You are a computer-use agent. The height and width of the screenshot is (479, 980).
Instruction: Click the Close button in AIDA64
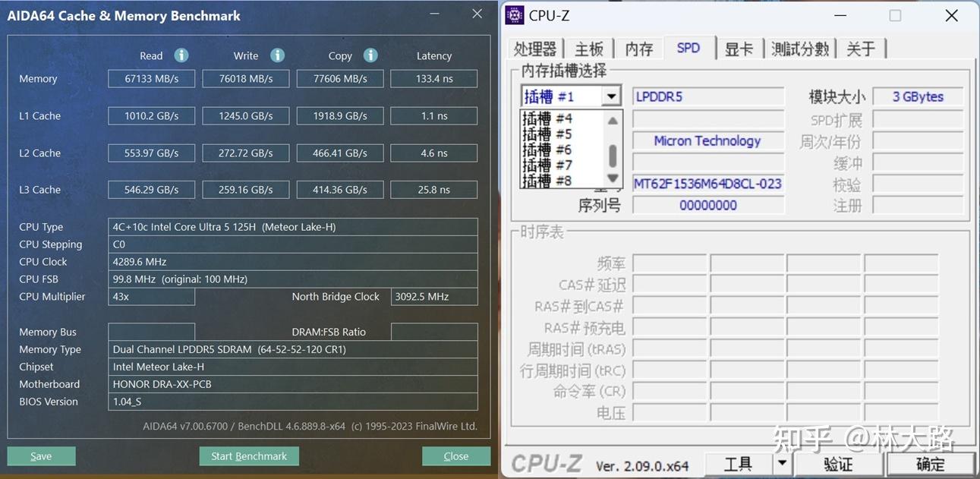(x=455, y=456)
